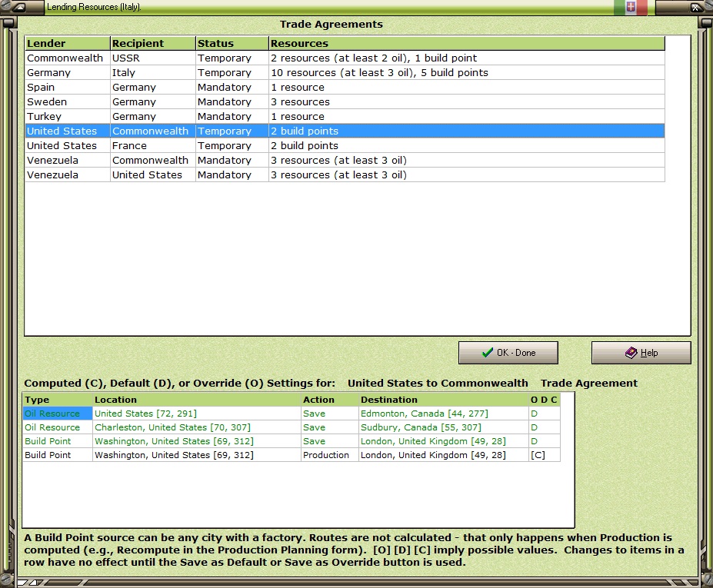Select the Turkey lender row
This screenshot has height=588, width=713.
coord(345,116)
